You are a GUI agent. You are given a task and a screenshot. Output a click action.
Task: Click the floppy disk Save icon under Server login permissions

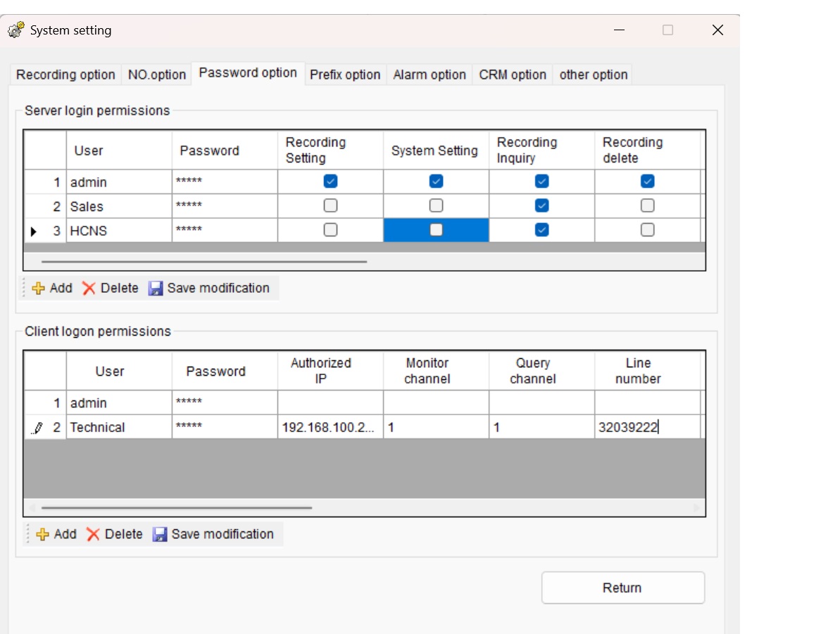pyautogui.click(x=156, y=288)
